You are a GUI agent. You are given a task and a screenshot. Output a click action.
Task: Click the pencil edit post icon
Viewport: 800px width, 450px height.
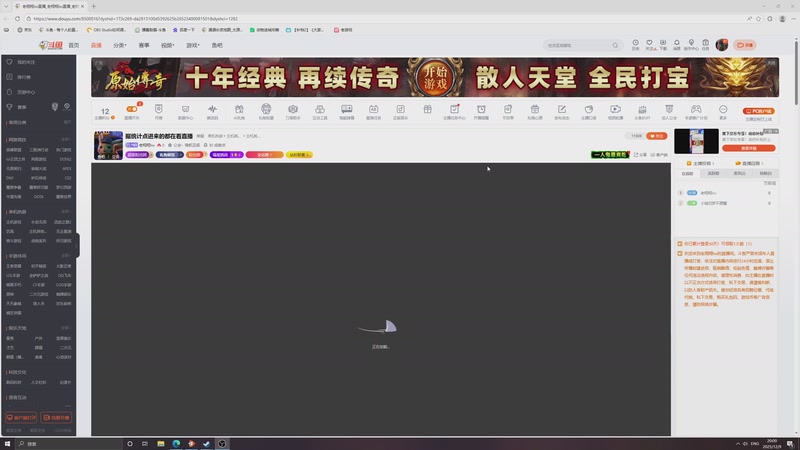[562, 109]
